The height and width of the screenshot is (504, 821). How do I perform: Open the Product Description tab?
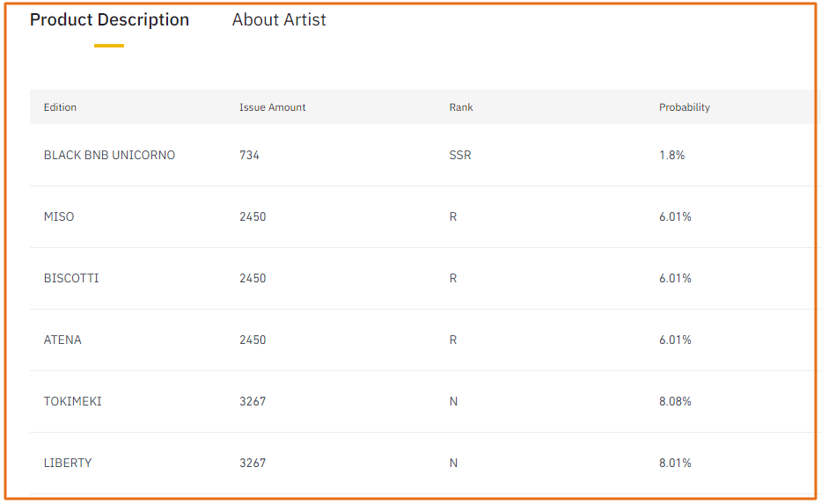pyautogui.click(x=109, y=20)
